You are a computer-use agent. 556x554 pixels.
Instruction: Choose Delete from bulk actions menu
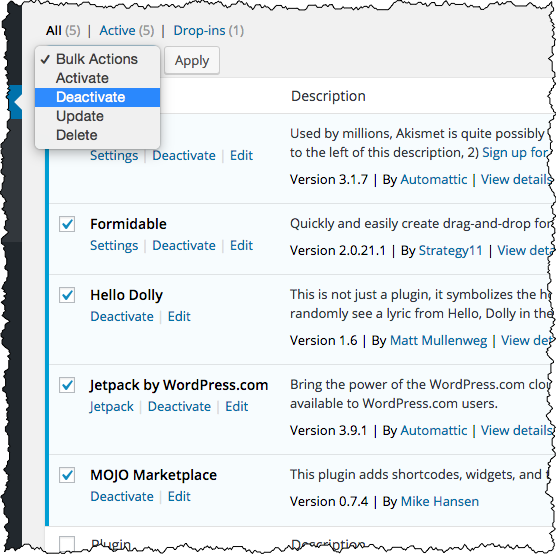(97, 135)
